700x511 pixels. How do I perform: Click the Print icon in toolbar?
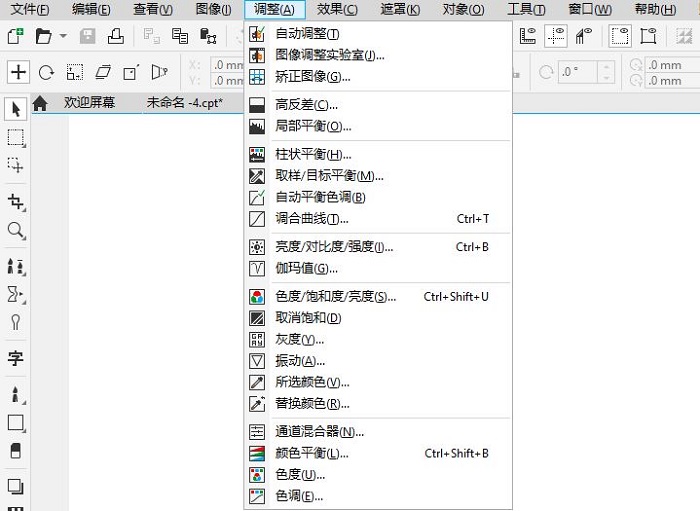pyautogui.click(x=116, y=36)
